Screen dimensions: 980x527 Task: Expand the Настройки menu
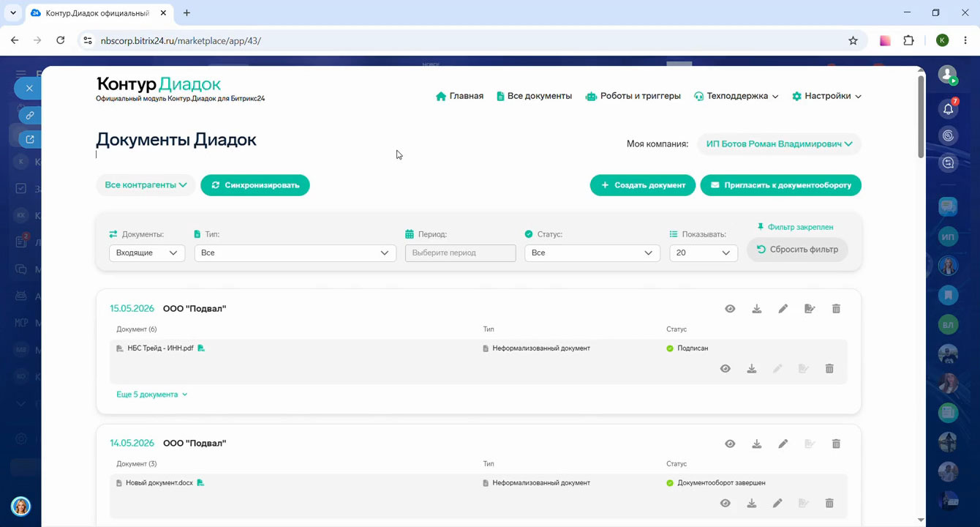826,96
